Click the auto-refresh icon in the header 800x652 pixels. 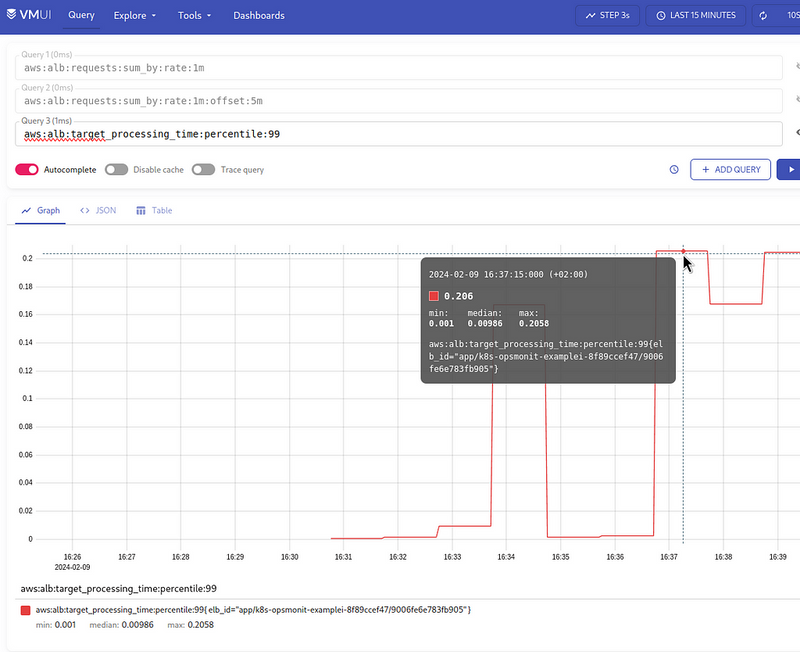763,16
